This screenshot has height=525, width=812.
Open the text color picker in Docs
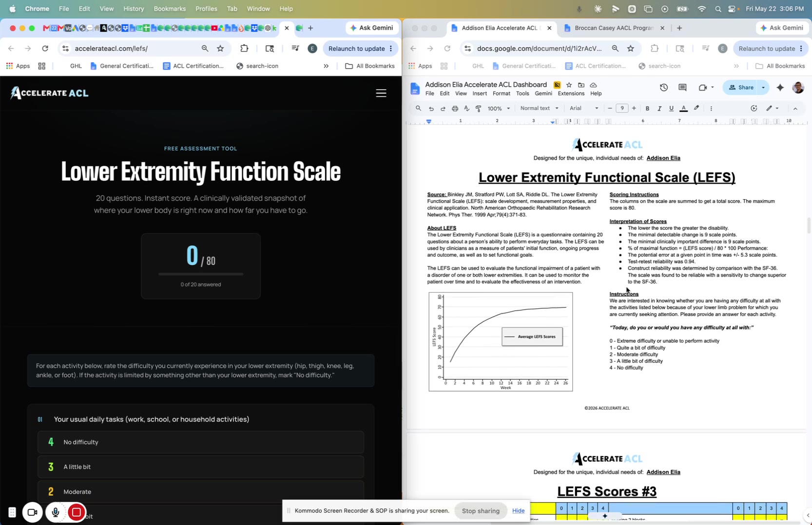click(683, 109)
